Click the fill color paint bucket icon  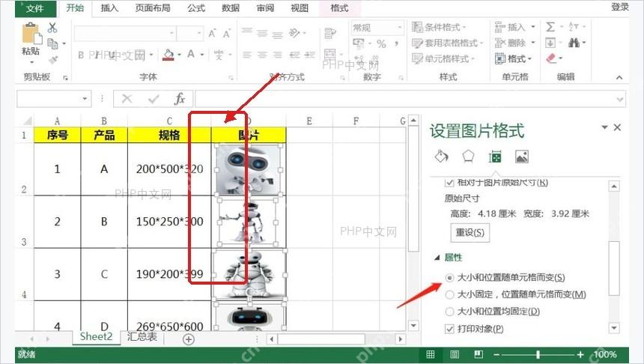click(168, 55)
